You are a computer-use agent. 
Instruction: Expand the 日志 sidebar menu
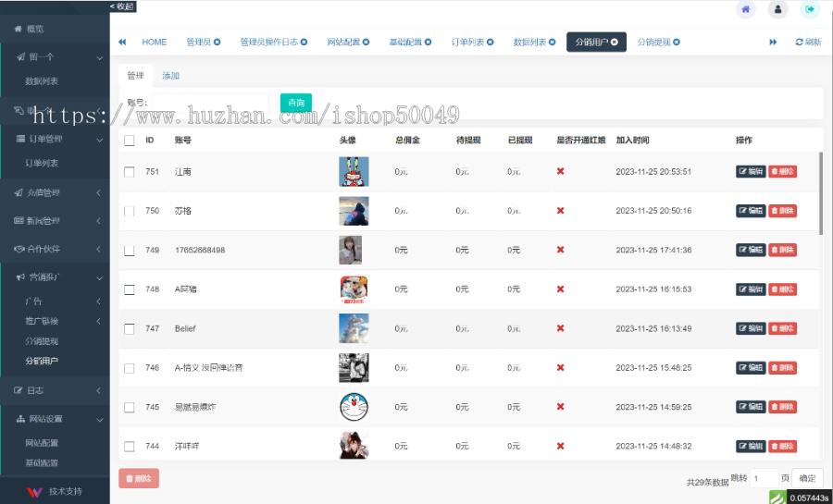click(x=55, y=390)
